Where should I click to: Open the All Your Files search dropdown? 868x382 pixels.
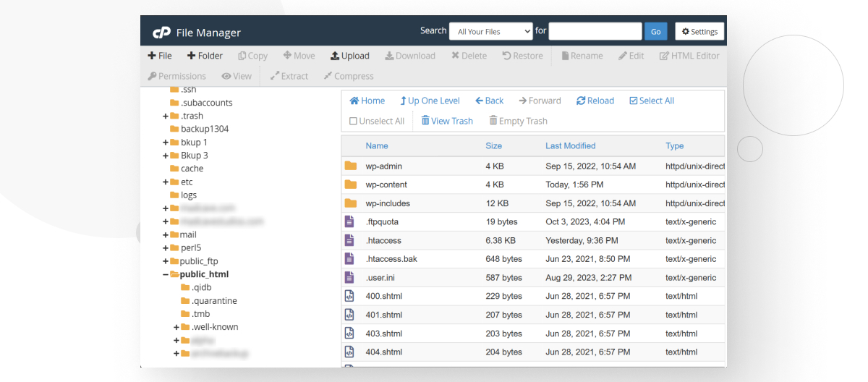490,31
